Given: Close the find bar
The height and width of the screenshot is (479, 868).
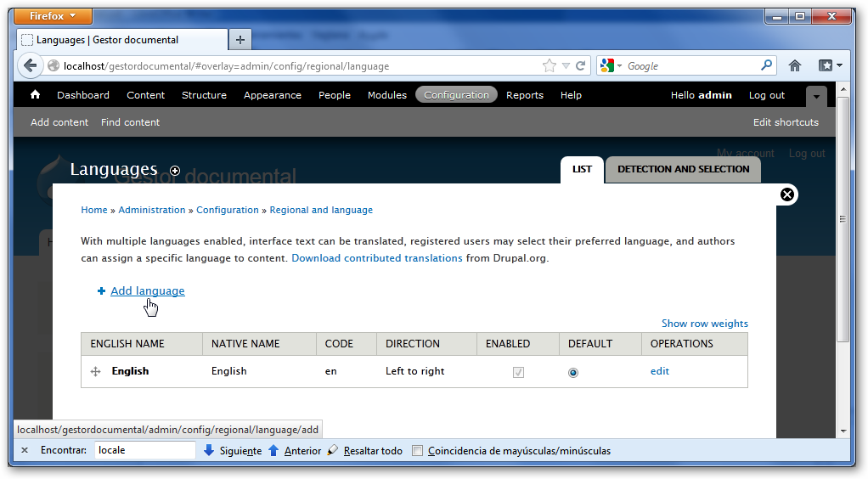Looking at the screenshot, I should [x=25, y=451].
